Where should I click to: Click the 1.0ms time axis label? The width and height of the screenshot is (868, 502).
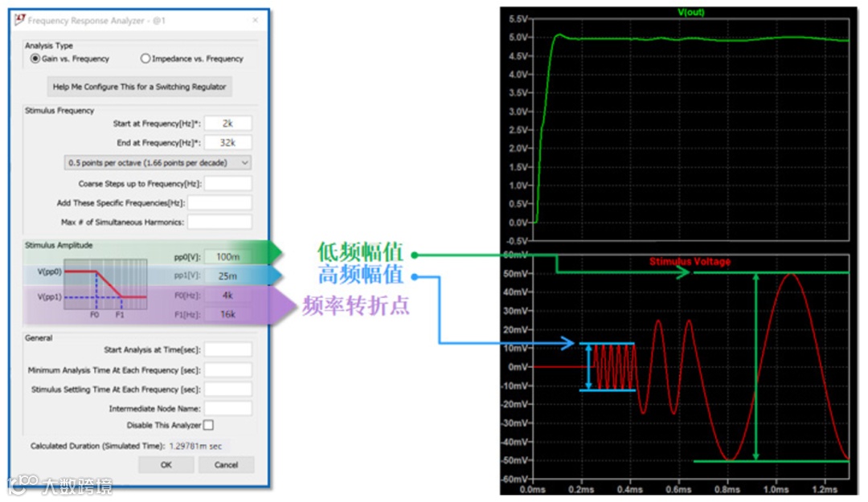(x=776, y=489)
